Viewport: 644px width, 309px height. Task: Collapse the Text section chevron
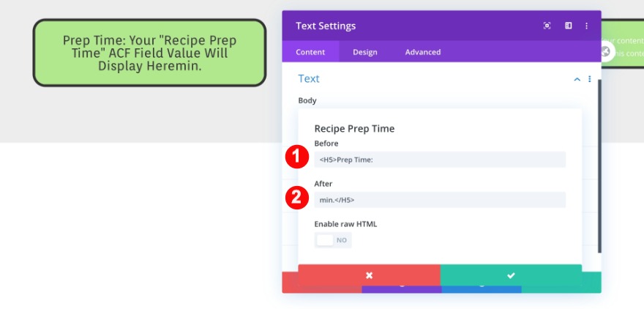[x=577, y=79]
